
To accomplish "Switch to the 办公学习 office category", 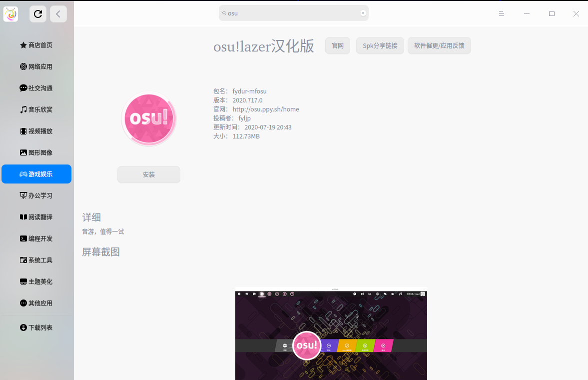I will click(36, 195).
